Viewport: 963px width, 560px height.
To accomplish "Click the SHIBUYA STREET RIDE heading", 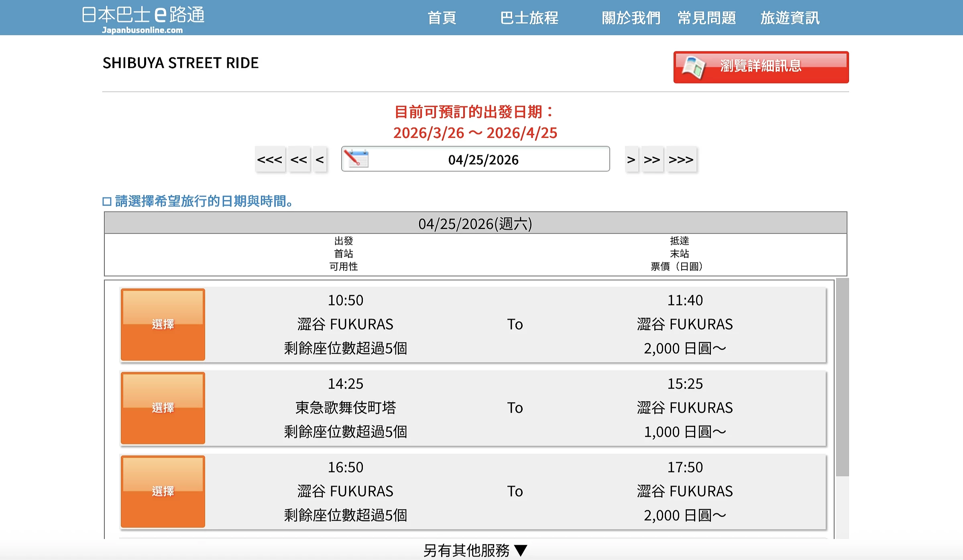I will point(181,63).
